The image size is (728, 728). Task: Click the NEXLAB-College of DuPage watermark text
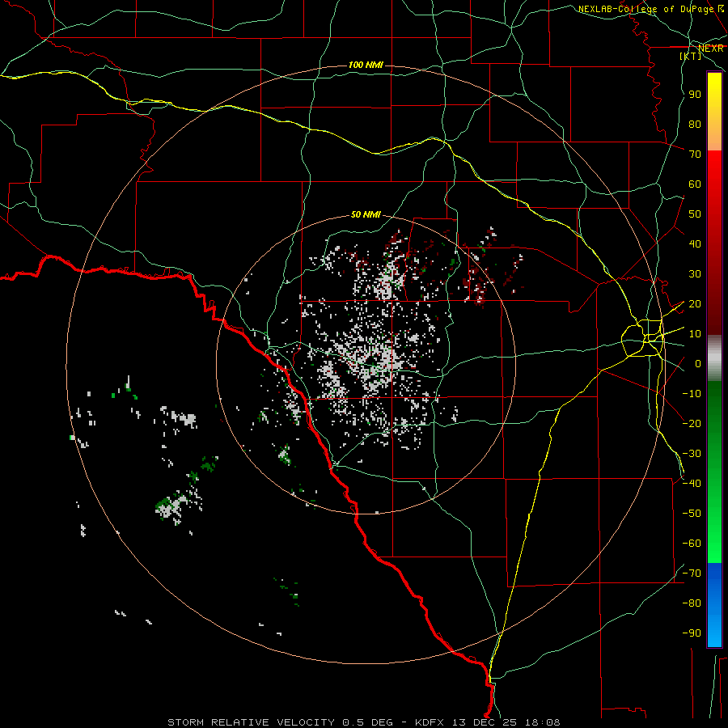(x=650, y=9)
